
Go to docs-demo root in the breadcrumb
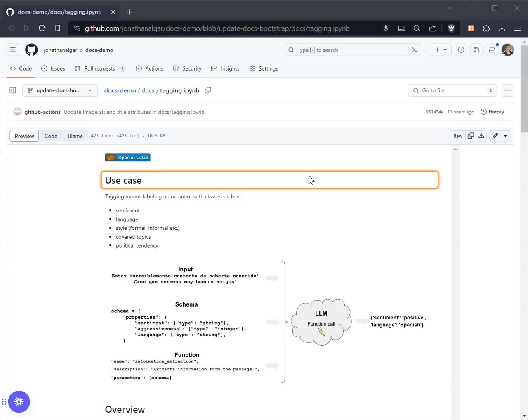coord(120,90)
